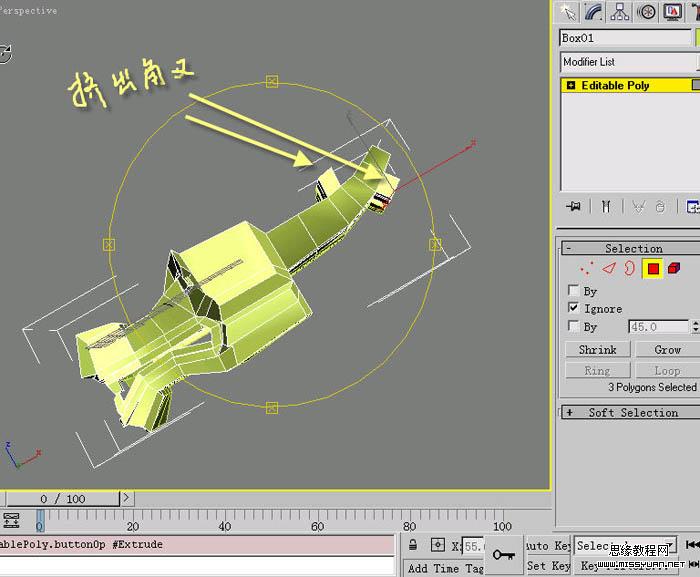The image size is (700, 577).
Task: Select Element sub-object level icon
Action: 674,268
